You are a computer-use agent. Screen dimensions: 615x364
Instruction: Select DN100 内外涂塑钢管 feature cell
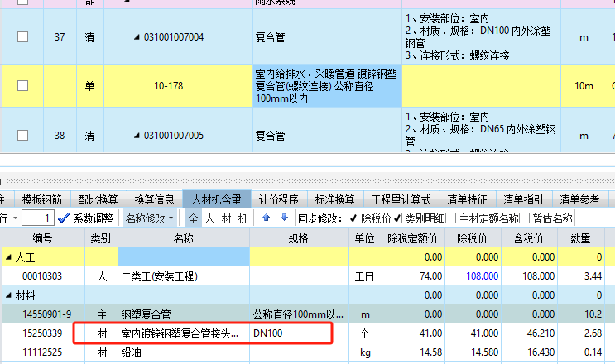click(x=481, y=37)
